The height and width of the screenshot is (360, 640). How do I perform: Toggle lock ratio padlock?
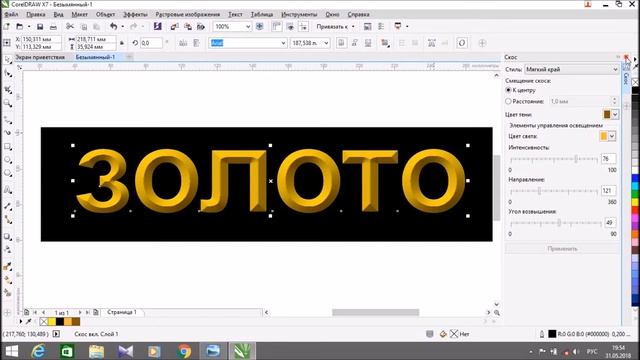(122, 43)
